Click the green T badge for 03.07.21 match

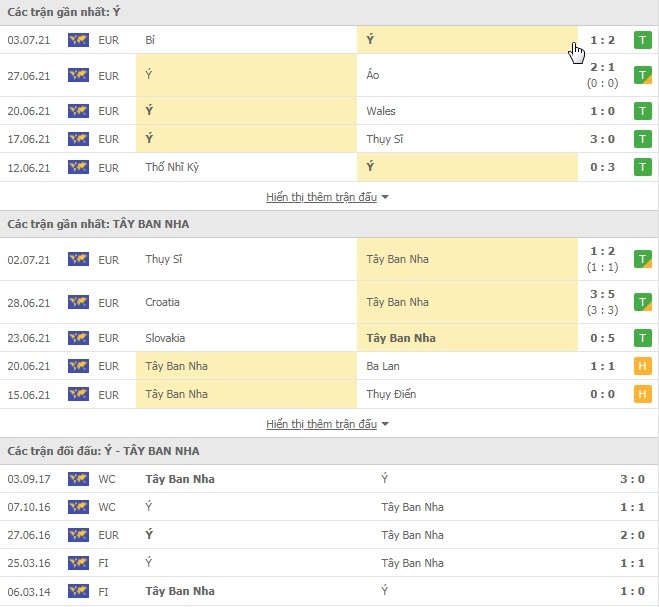(x=643, y=40)
